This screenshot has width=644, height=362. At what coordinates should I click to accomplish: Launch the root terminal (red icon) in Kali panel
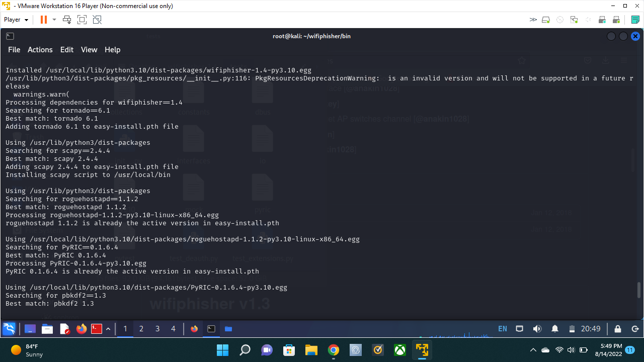click(96, 329)
